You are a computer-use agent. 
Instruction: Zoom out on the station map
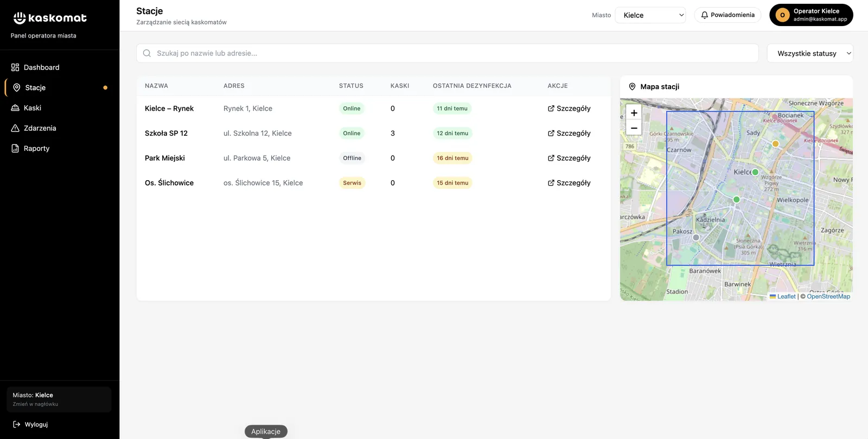[x=634, y=128]
